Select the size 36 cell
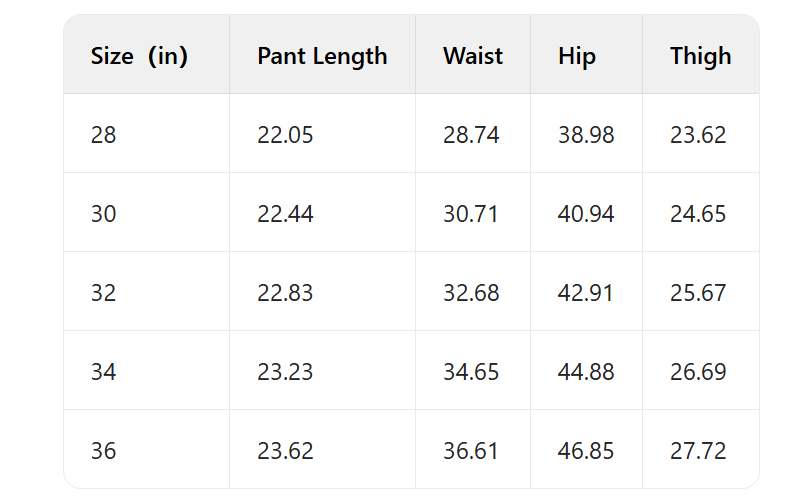Viewport: 805px width, 501px height. [103, 451]
